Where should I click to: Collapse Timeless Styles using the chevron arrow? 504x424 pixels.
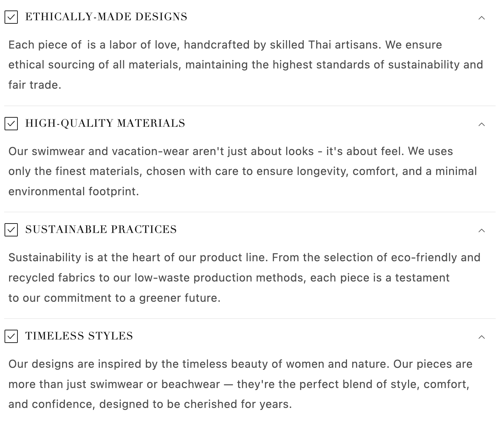pos(482,337)
